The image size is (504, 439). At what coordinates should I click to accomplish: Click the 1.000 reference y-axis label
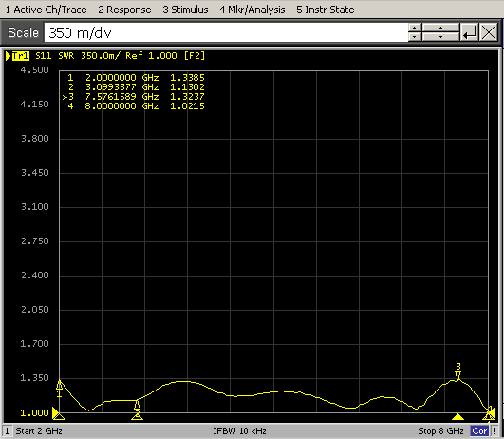click(35, 413)
